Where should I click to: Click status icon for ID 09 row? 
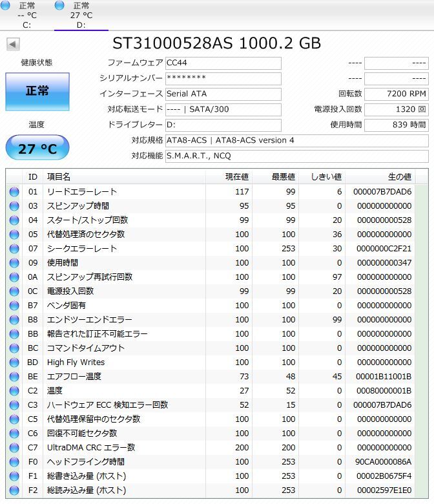pos(14,263)
